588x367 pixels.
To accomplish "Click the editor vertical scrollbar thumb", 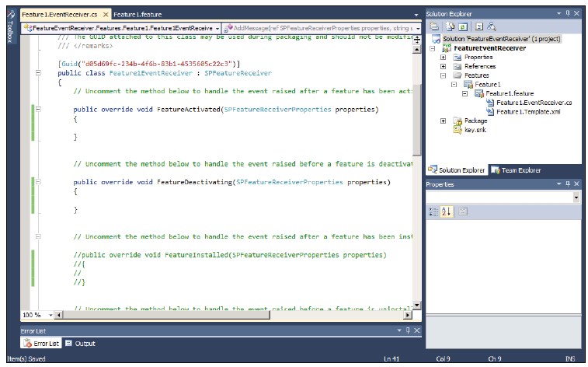I will click(x=416, y=119).
